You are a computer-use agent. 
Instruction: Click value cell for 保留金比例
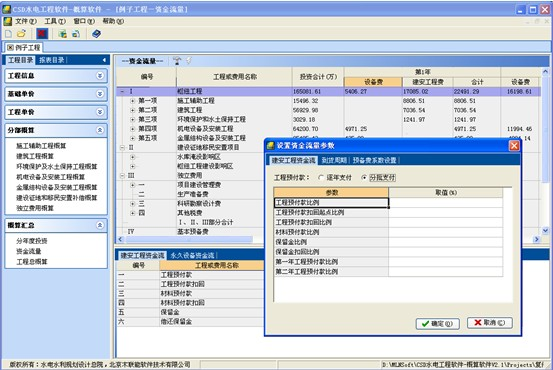[446, 242]
